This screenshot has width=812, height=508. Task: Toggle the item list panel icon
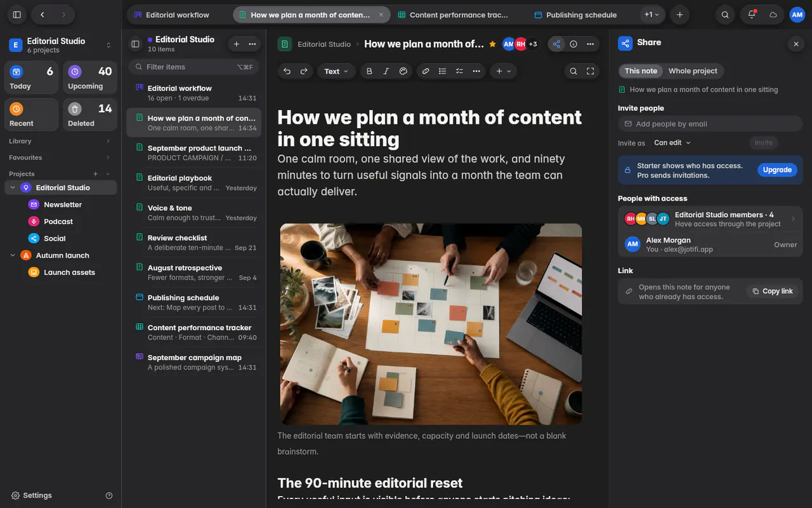point(135,44)
